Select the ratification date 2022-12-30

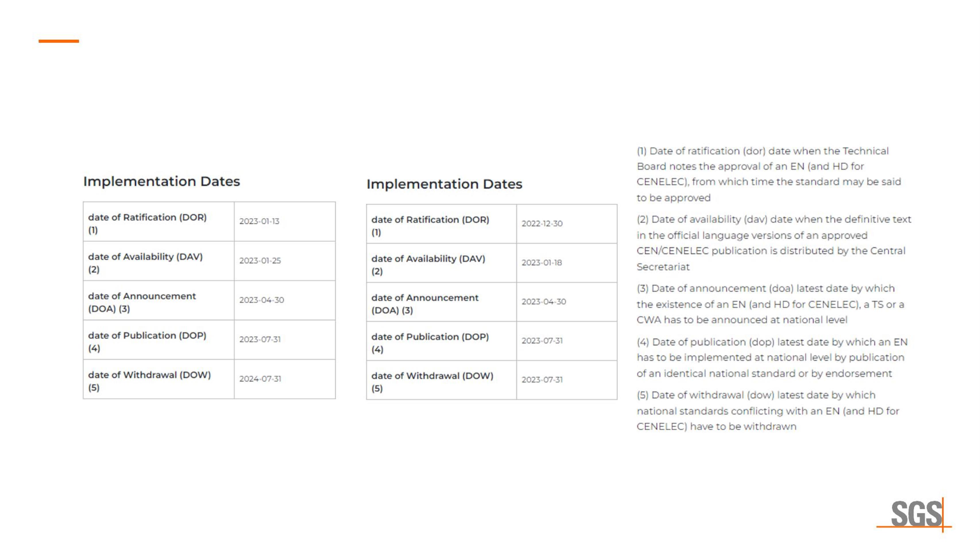(542, 224)
